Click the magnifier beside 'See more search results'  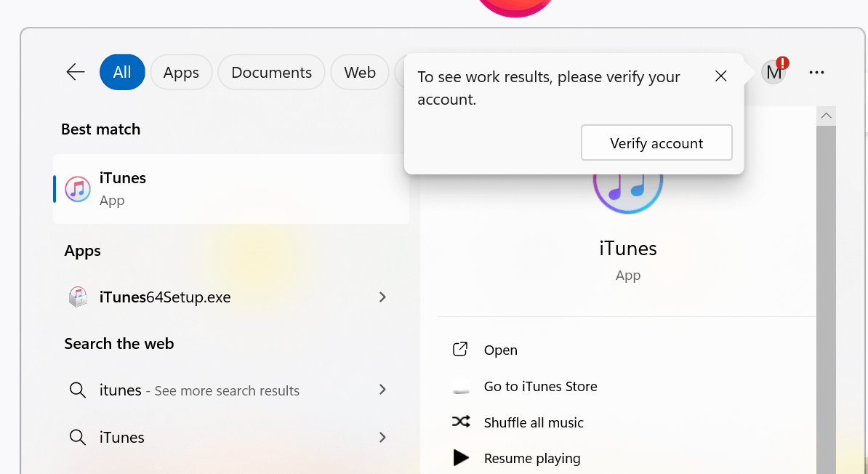point(78,390)
